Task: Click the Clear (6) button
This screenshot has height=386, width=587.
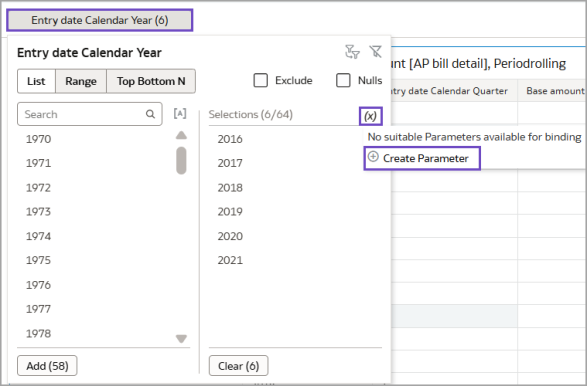Action: click(x=238, y=365)
